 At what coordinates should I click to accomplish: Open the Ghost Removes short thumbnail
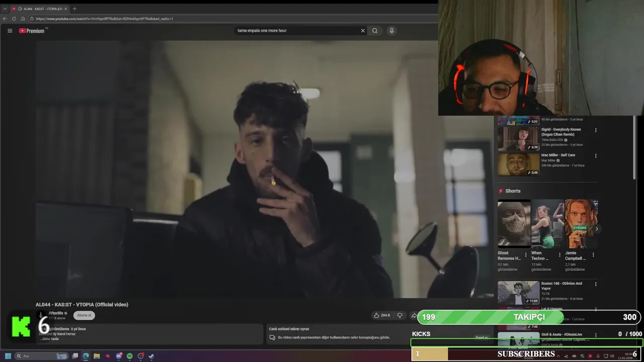[x=514, y=224]
